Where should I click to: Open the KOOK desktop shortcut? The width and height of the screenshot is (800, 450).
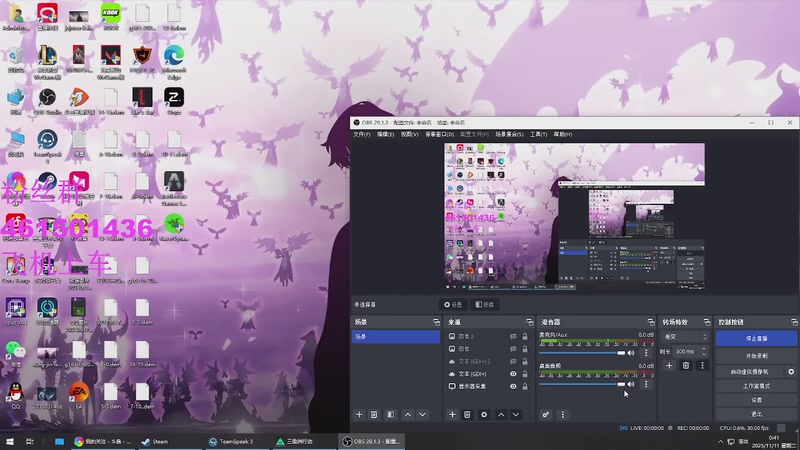pos(111,17)
